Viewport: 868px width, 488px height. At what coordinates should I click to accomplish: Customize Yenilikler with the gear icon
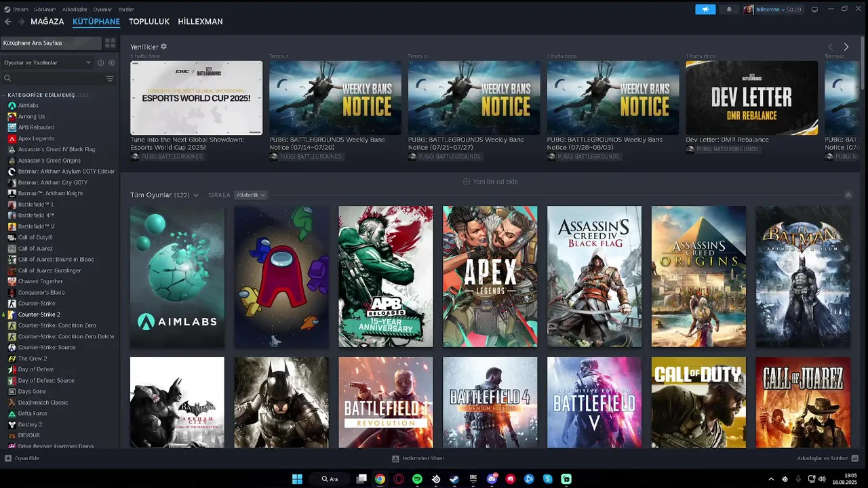tap(163, 47)
